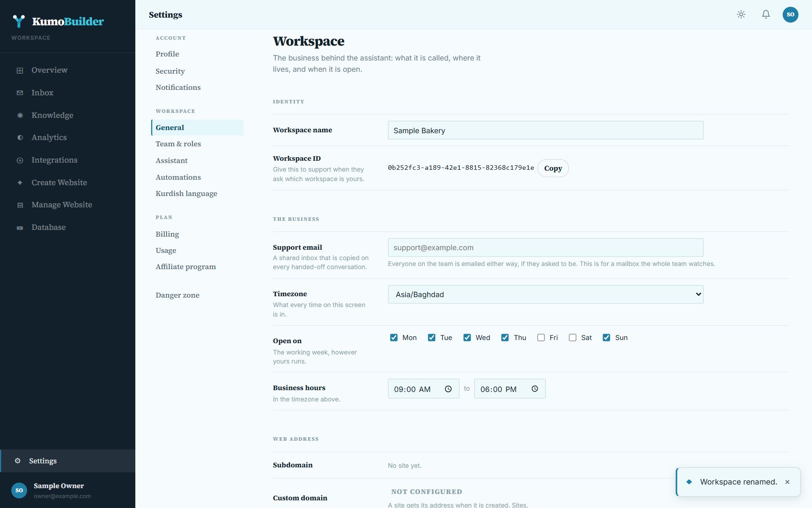Click the Integrations icon in sidebar
The height and width of the screenshot is (508, 812).
pyautogui.click(x=20, y=160)
